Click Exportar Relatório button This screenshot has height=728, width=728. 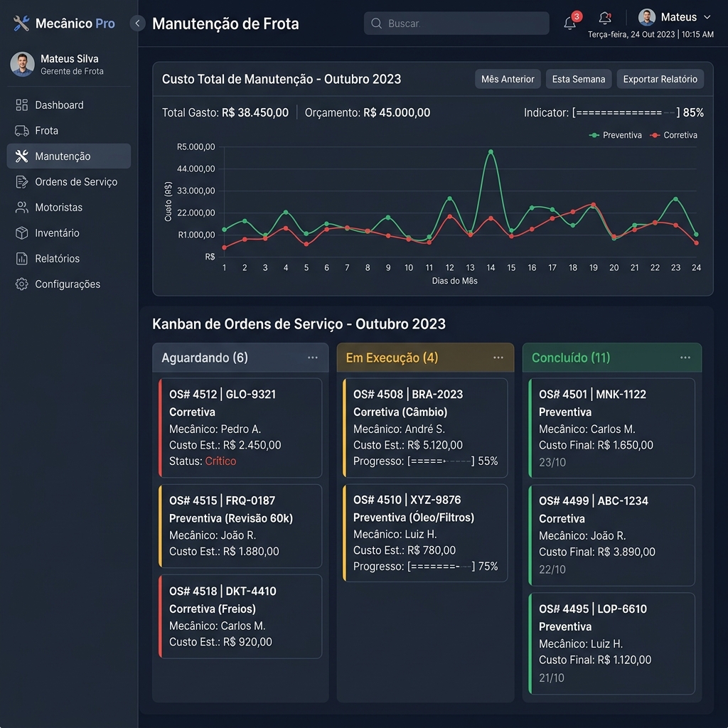[660, 79]
